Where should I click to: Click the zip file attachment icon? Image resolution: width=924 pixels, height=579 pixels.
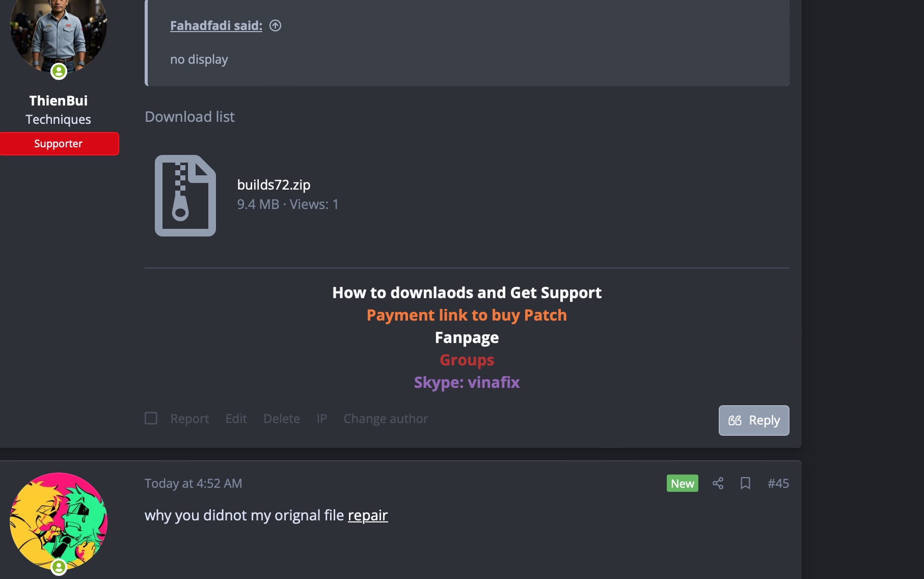coord(184,196)
